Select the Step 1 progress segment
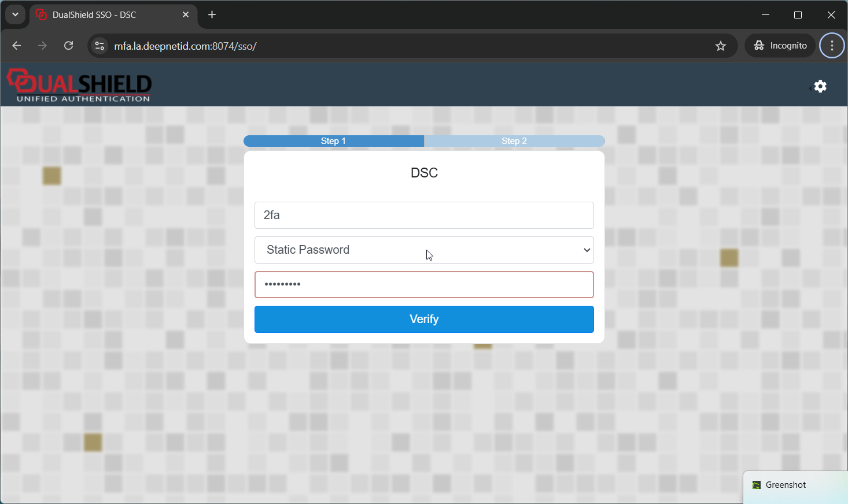This screenshot has width=848, height=504. click(334, 141)
